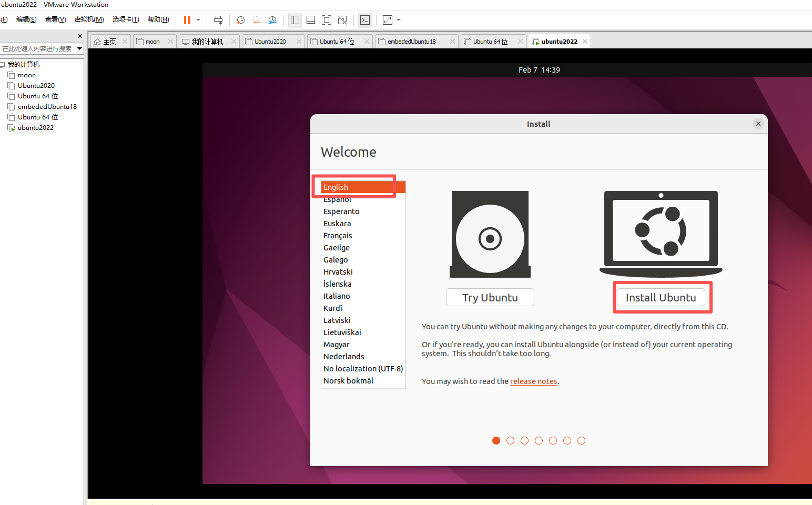This screenshot has height=505, width=812.
Task: Open the 虚拟机(M) menu
Action: (x=89, y=19)
